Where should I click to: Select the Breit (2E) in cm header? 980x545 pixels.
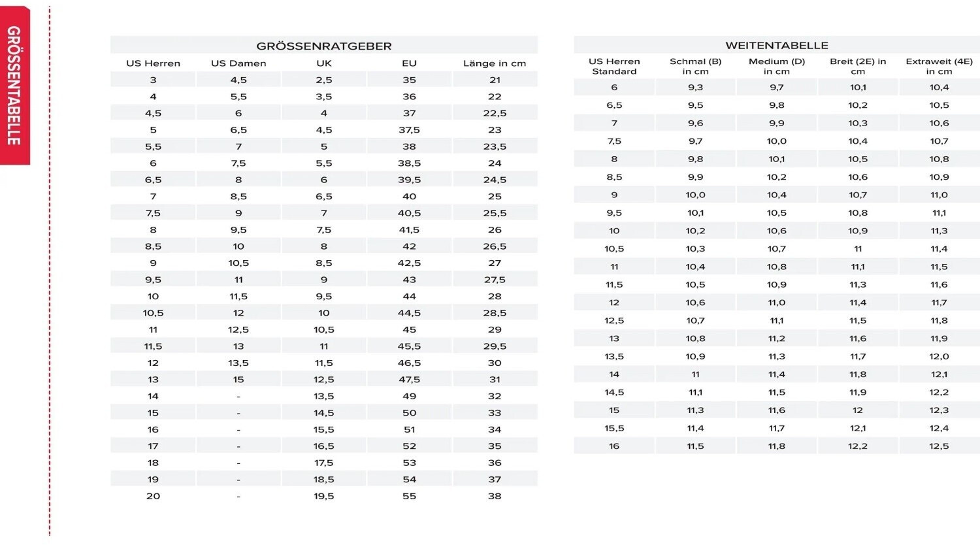click(858, 66)
